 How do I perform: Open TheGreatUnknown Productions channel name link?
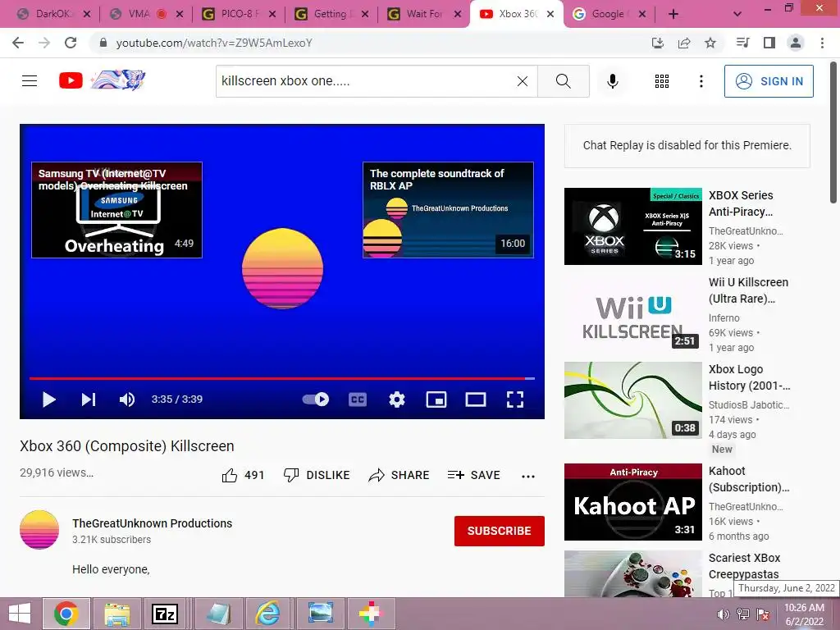[152, 523]
